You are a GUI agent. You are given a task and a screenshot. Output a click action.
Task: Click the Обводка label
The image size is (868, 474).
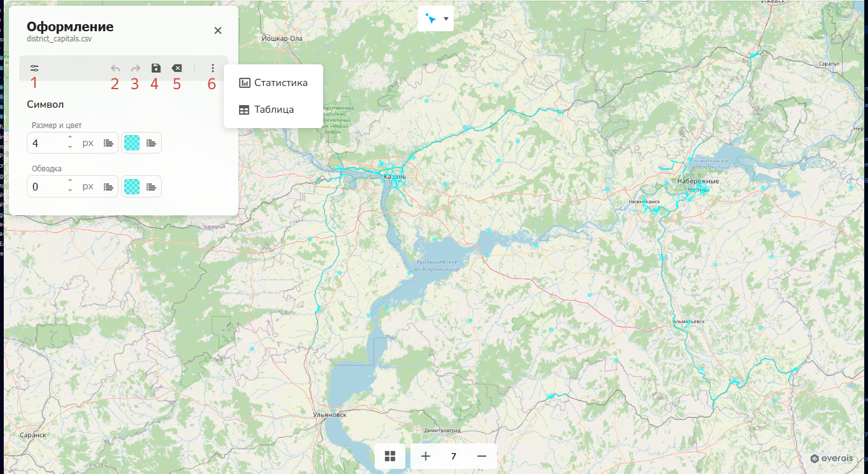[x=47, y=169]
